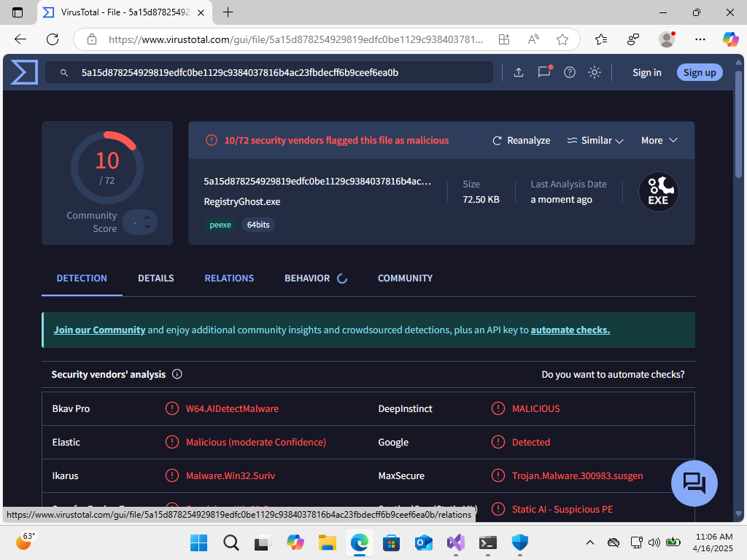Image resolution: width=747 pixels, height=560 pixels.
Task: Expand the Similar dropdown
Action: click(x=595, y=140)
